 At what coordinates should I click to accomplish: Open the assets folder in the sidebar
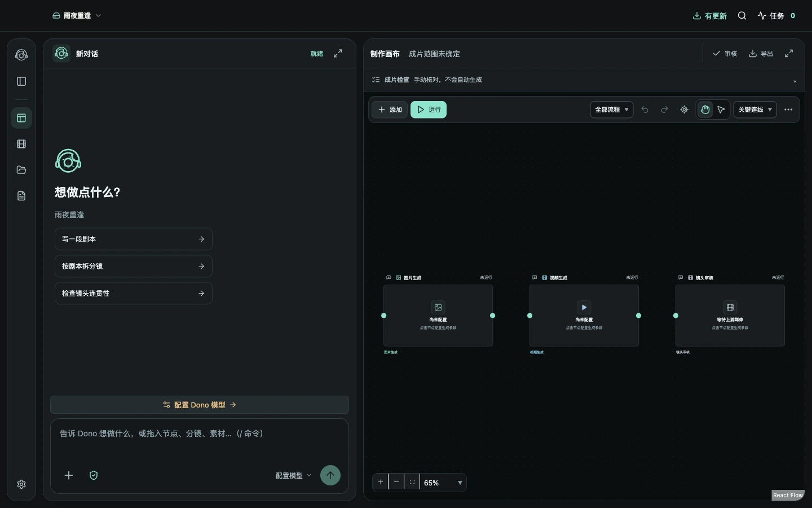(21, 170)
